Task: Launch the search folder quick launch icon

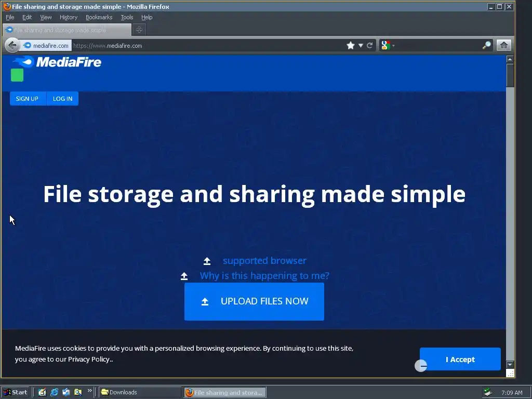Action: [x=78, y=392]
